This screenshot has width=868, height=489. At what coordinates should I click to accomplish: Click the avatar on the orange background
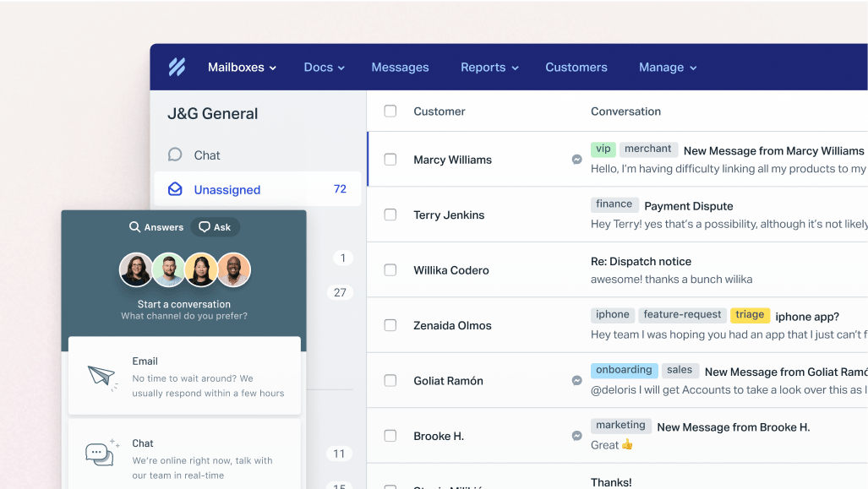[233, 270]
